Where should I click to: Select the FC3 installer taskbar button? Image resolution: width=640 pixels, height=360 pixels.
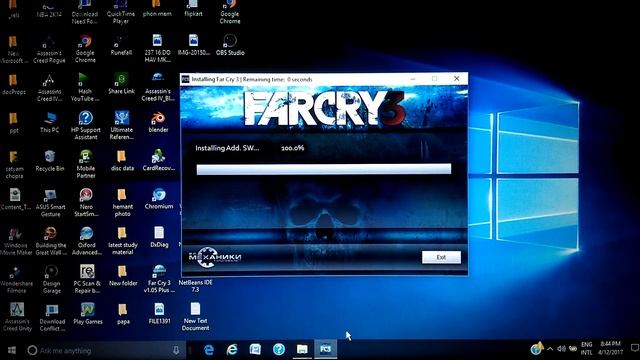(326, 350)
